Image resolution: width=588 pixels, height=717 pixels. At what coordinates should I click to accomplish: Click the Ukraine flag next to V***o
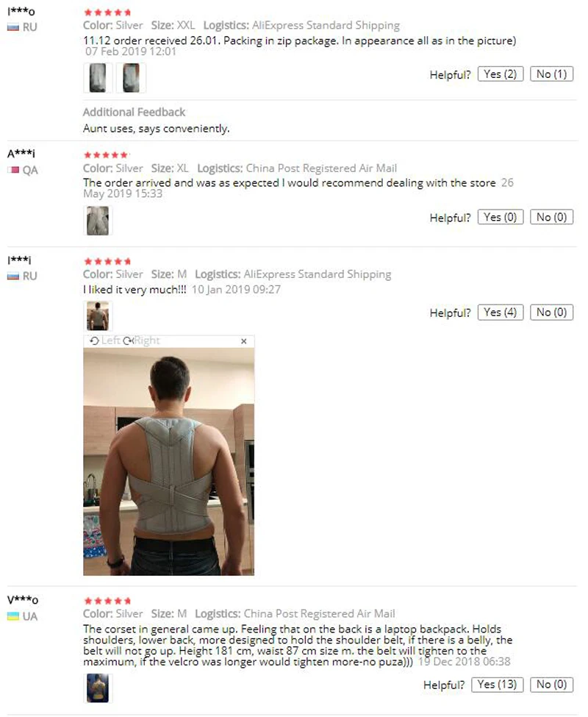pyautogui.click(x=13, y=616)
